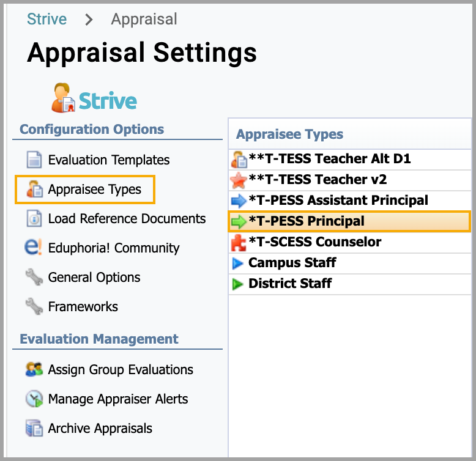Click the green arrow icon for T-PESS Principal
476x461 pixels.
pyautogui.click(x=239, y=222)
